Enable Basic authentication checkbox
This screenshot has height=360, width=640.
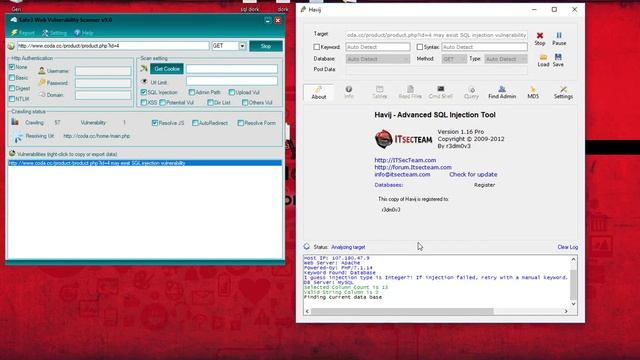tap(12, 78)
